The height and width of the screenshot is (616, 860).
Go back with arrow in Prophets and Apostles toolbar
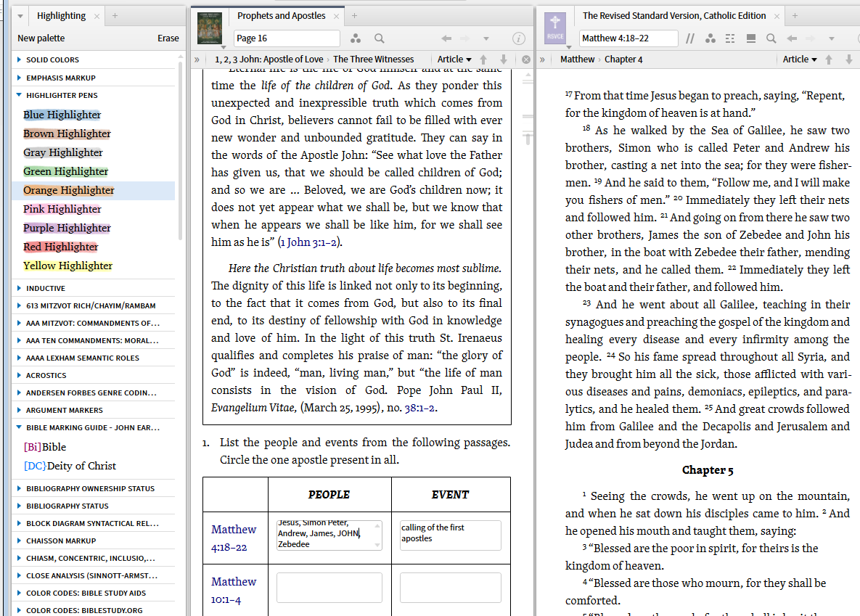pyautogui.click(x=446, y=38)
